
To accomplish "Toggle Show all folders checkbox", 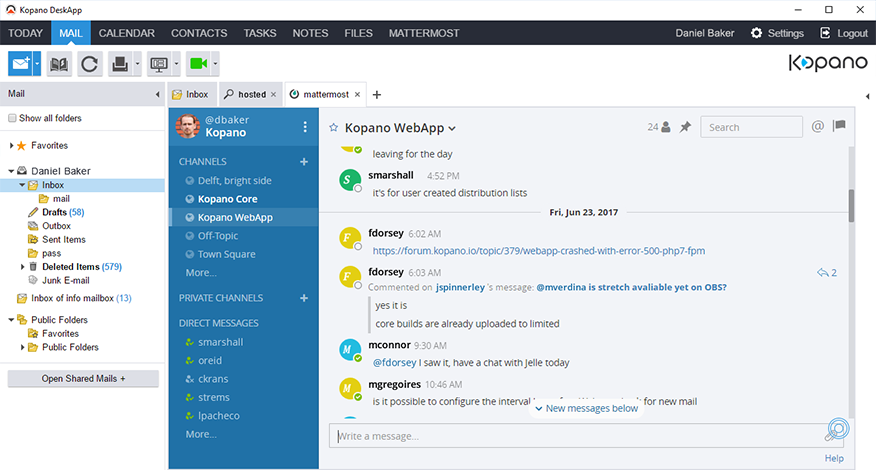I will coord(12,118).
